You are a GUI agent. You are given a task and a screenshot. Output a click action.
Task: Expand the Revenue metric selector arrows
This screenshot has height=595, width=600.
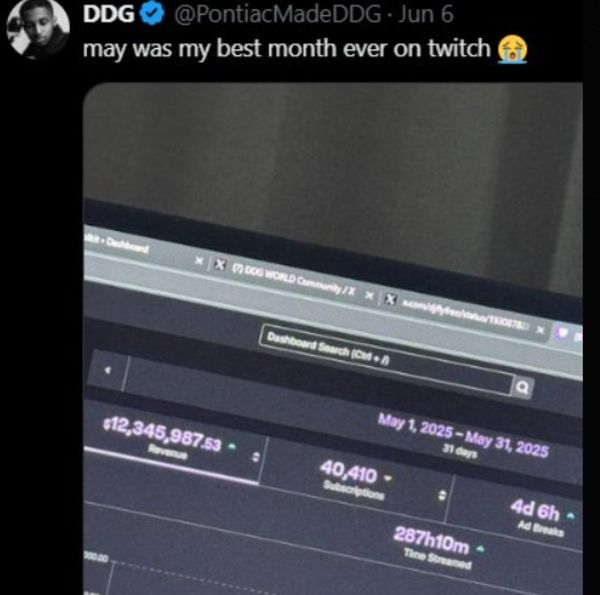(x=256, y=456)
